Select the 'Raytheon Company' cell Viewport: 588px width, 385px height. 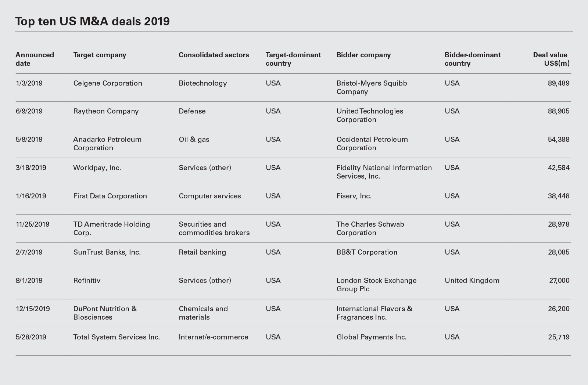(x=106, y=111)
